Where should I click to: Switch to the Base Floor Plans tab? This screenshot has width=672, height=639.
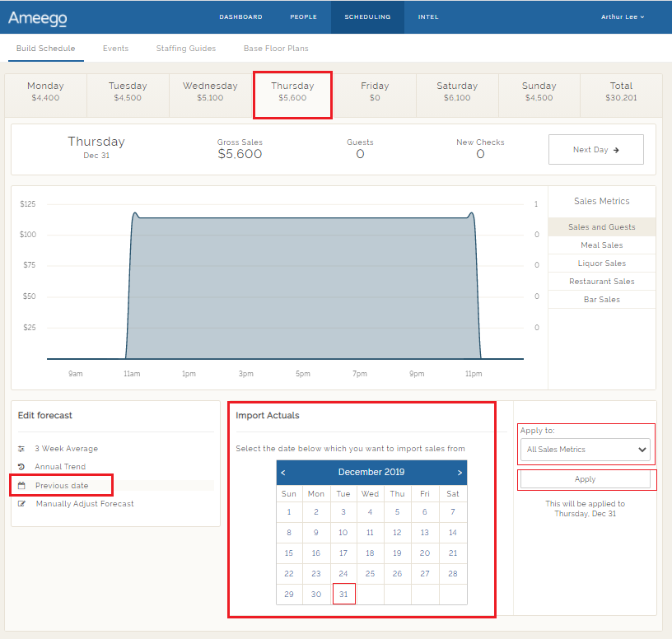[275, 49]
